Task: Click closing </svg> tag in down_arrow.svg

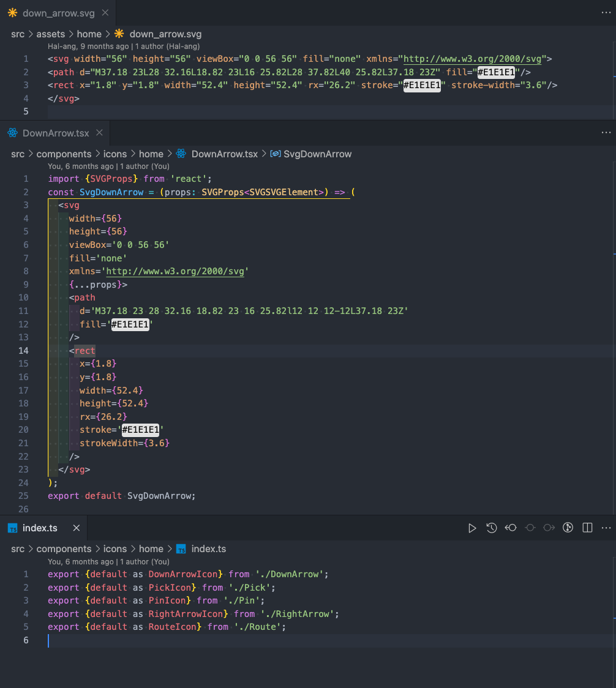Action: 64,99
